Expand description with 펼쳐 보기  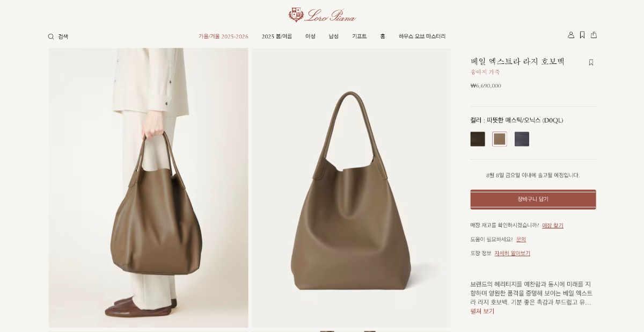tap(482, 311)
